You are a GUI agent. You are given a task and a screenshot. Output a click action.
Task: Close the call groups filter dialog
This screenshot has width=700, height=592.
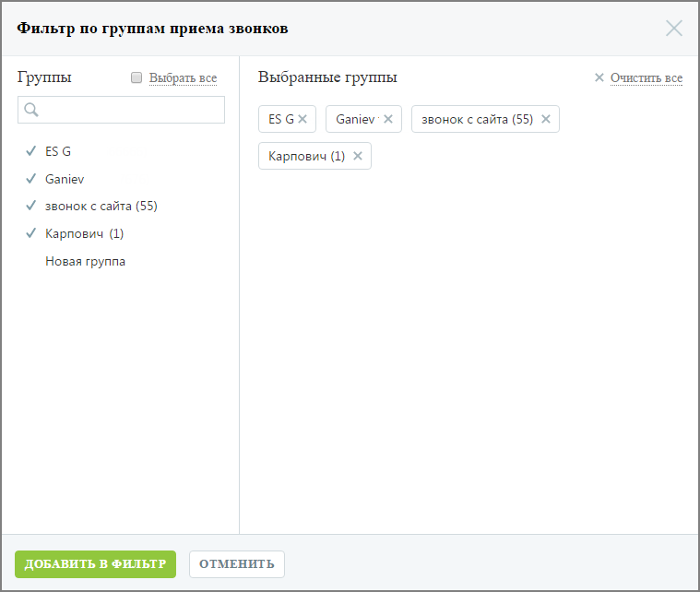[x=673, y=29]
